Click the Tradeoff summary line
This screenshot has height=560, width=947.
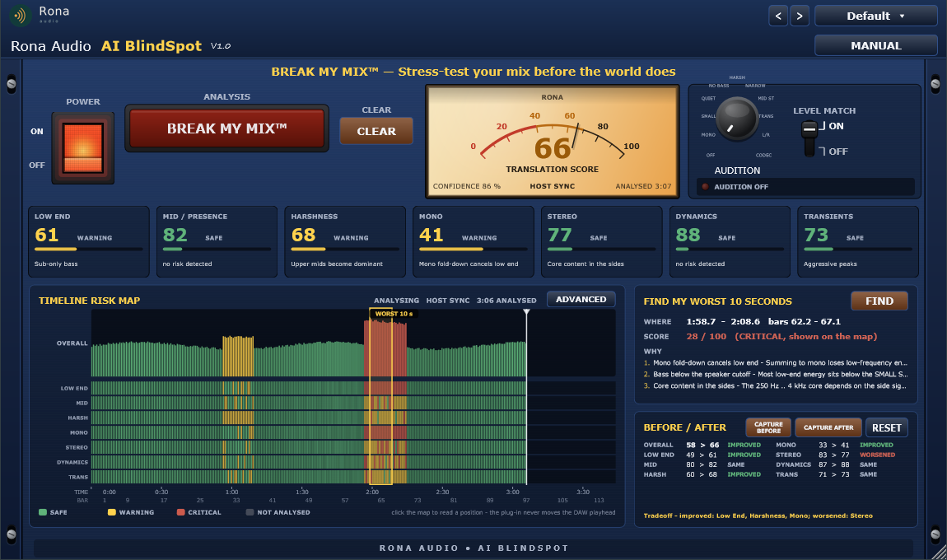point(758,516)
